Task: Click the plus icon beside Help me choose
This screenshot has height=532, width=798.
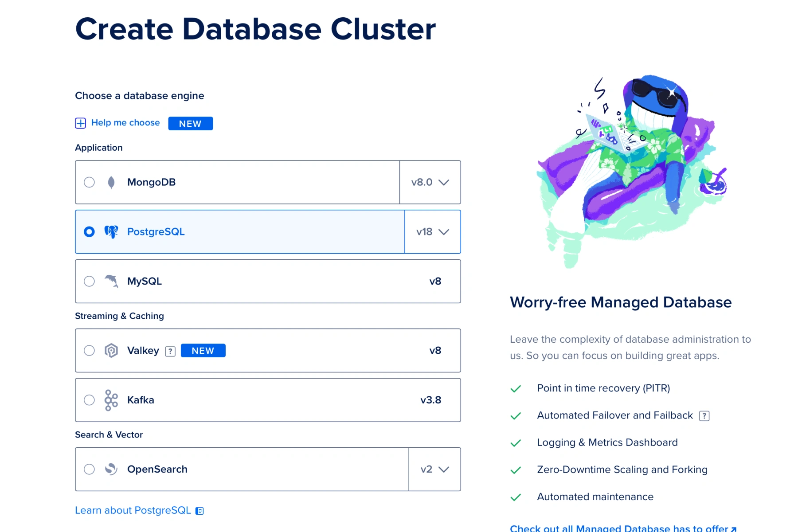Action: pyautogui.click(x=80, y=123)
